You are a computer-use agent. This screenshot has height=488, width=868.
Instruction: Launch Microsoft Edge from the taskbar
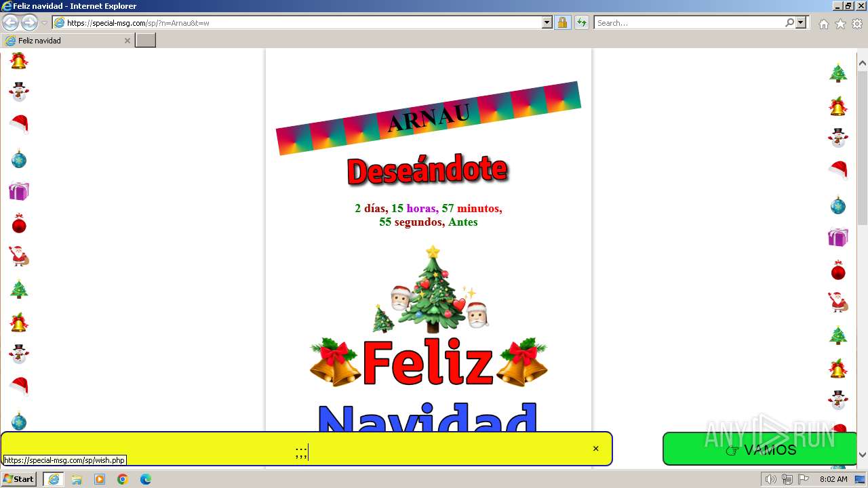(146, 479)
